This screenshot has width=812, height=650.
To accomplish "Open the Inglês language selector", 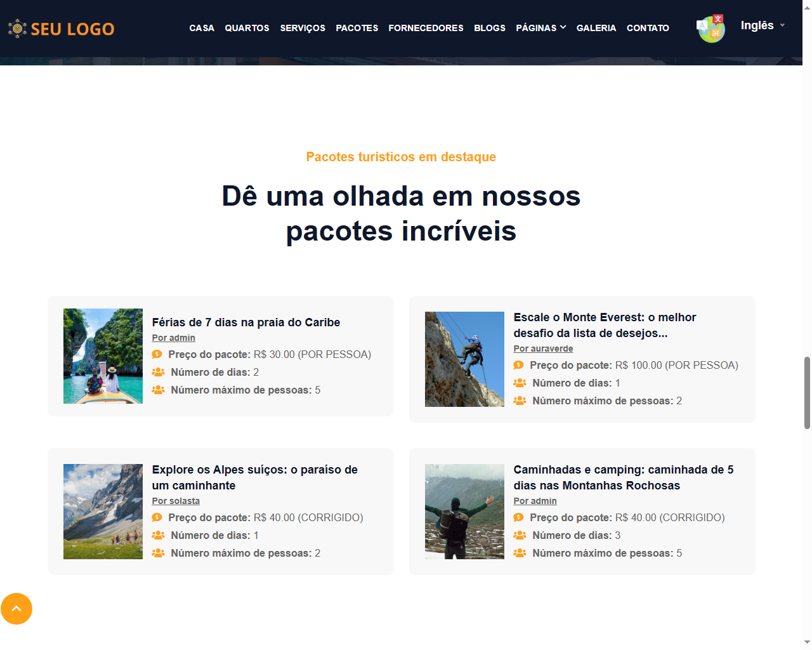I will pyautogui.click(x=763, y=25).
